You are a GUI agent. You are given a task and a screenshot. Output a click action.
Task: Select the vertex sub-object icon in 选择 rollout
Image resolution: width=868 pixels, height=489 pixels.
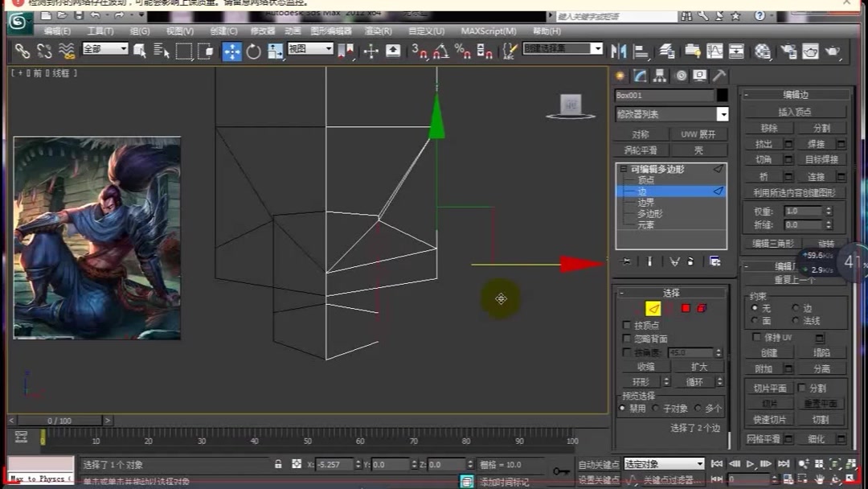tap(637, 308)
